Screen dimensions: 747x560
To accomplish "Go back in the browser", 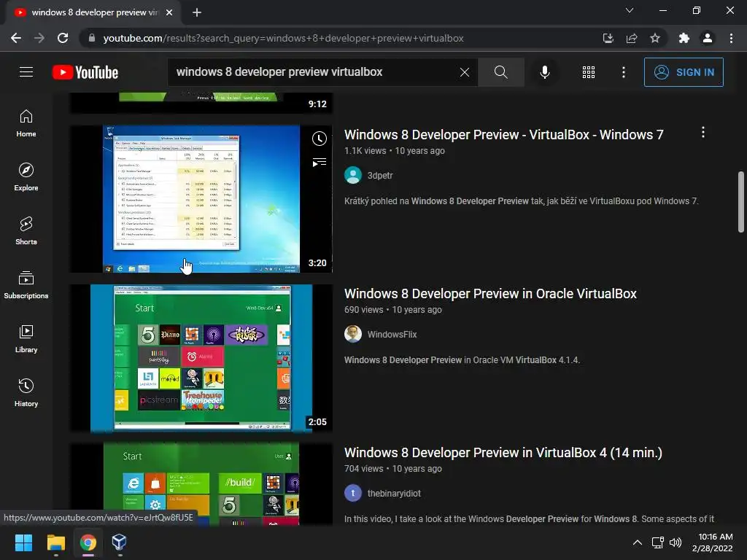I will [16, 38].
